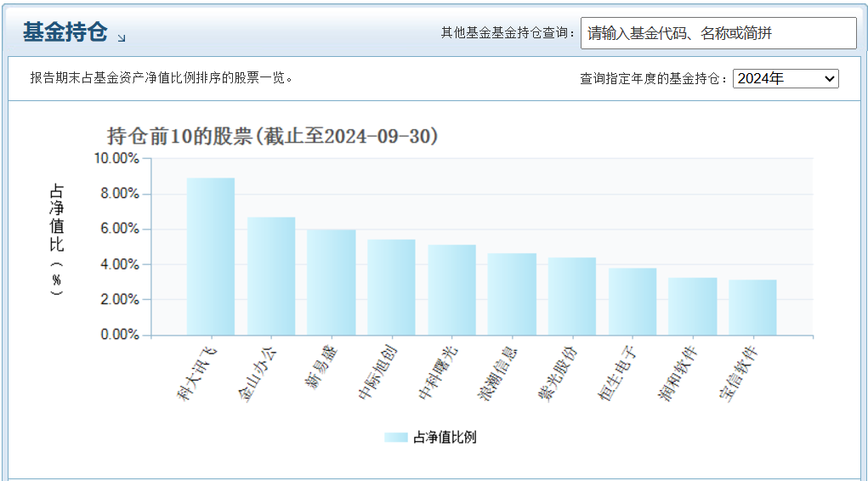
Task: Click the 浪潮信息 bar in the chart
Action: pos(512,295)
